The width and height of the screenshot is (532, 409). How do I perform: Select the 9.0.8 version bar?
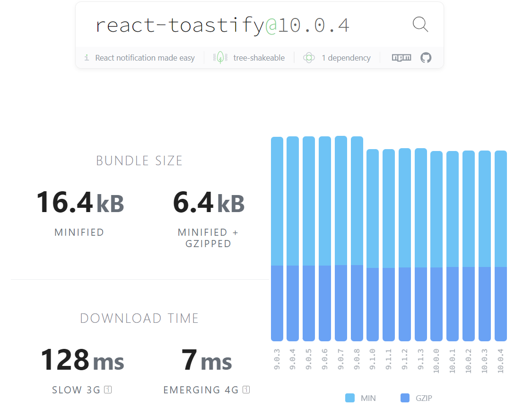pos(357,239)
